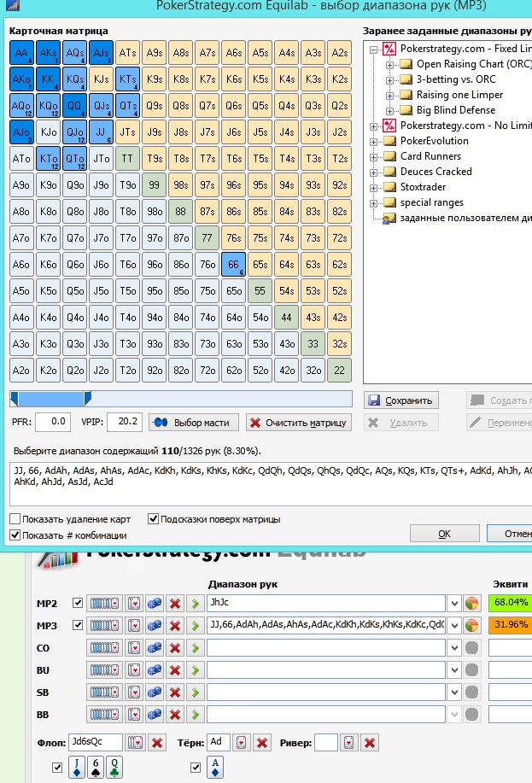Image resolution: width=532 pixels, height=783 pixels.
Task: Click the green arrow in MP3 row
Action: [196, 626]
